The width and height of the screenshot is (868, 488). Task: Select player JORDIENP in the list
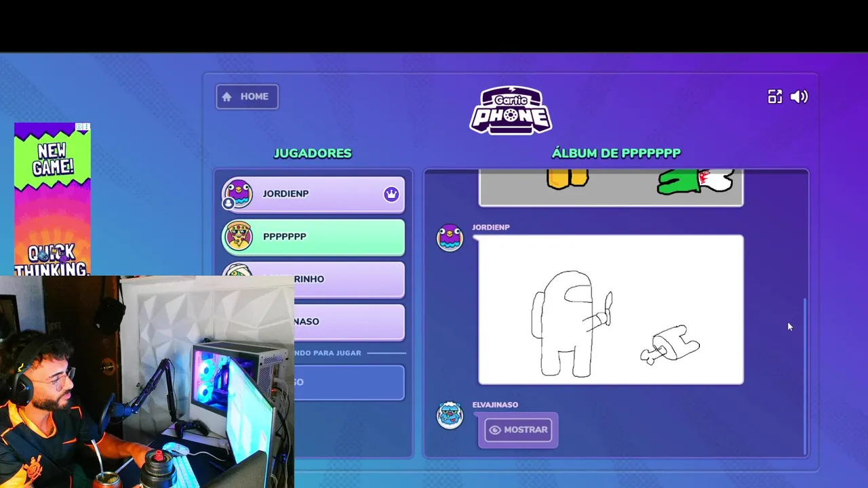pyautogui.click(x=313, y=194)
